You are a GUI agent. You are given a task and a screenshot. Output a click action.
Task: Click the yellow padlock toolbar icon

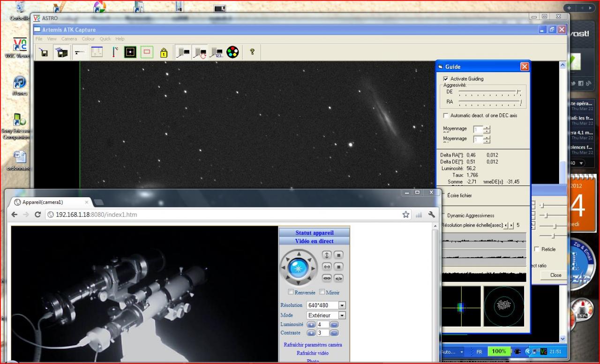[x=163, y=52]
